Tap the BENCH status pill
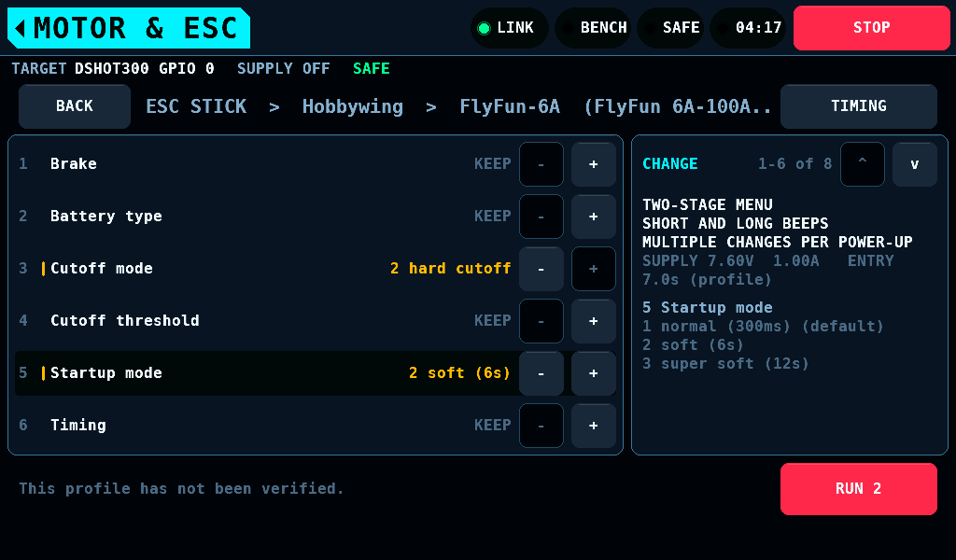 593,28
